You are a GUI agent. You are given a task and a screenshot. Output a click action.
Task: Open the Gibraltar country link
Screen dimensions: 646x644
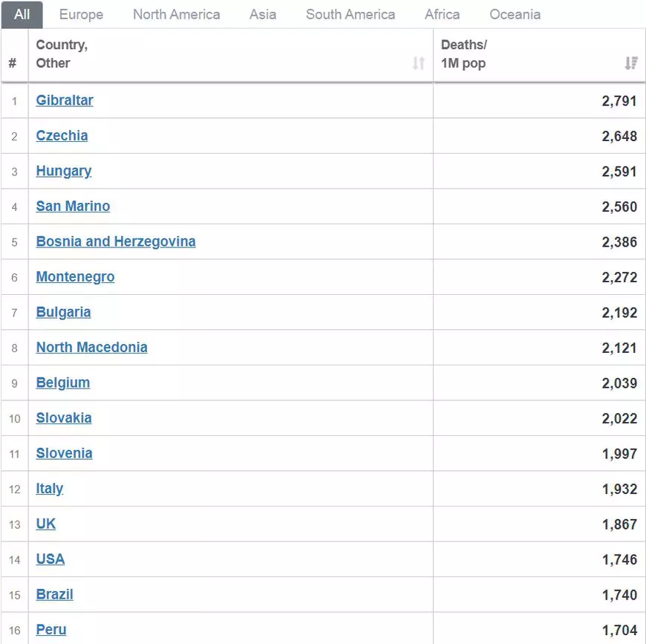coord(65,100)
